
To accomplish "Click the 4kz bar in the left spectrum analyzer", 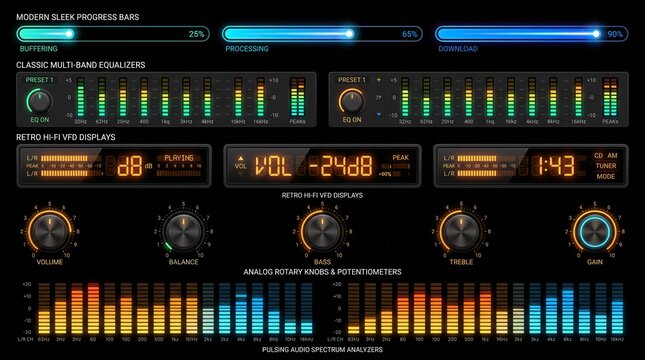I will click(241, 309).
